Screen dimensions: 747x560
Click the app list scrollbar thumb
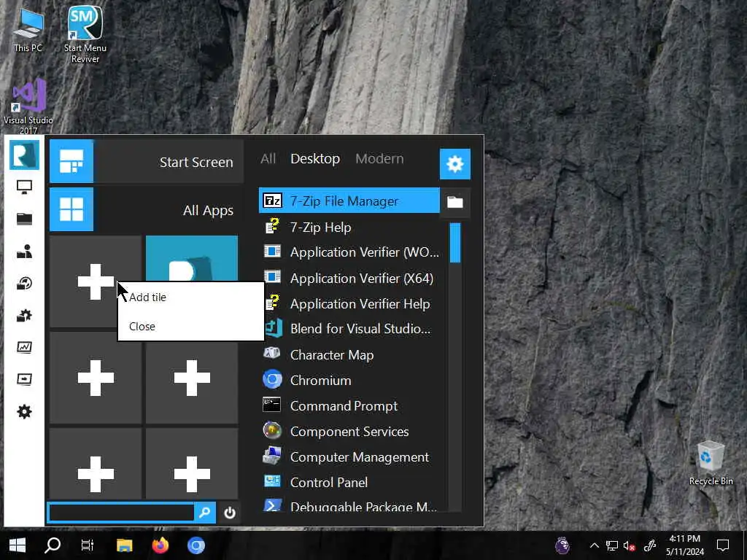(455, 242)
